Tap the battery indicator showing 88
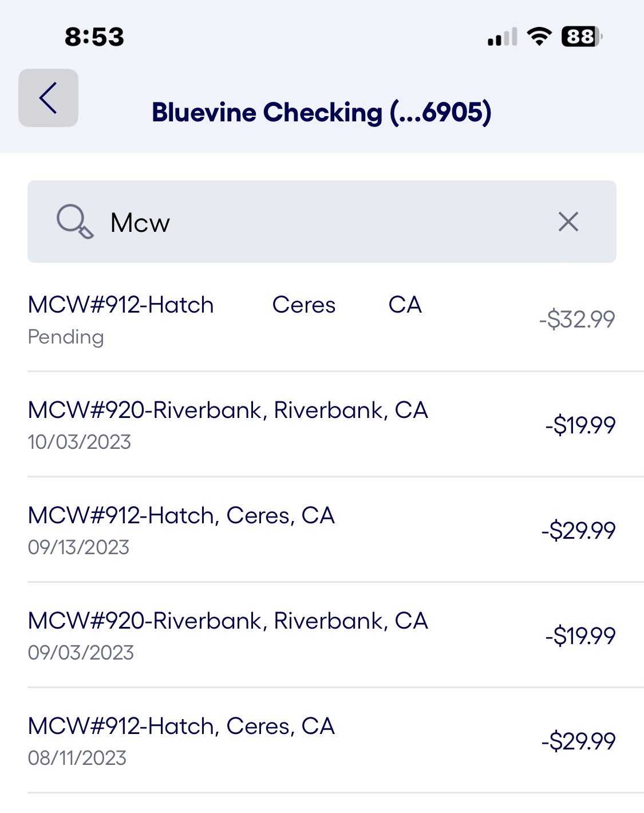644x813 pixels. tap(582, 37)
